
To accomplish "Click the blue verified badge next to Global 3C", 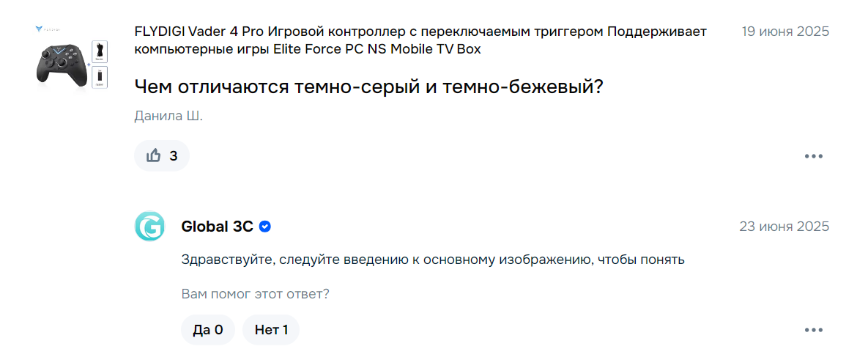I will 265,227.
